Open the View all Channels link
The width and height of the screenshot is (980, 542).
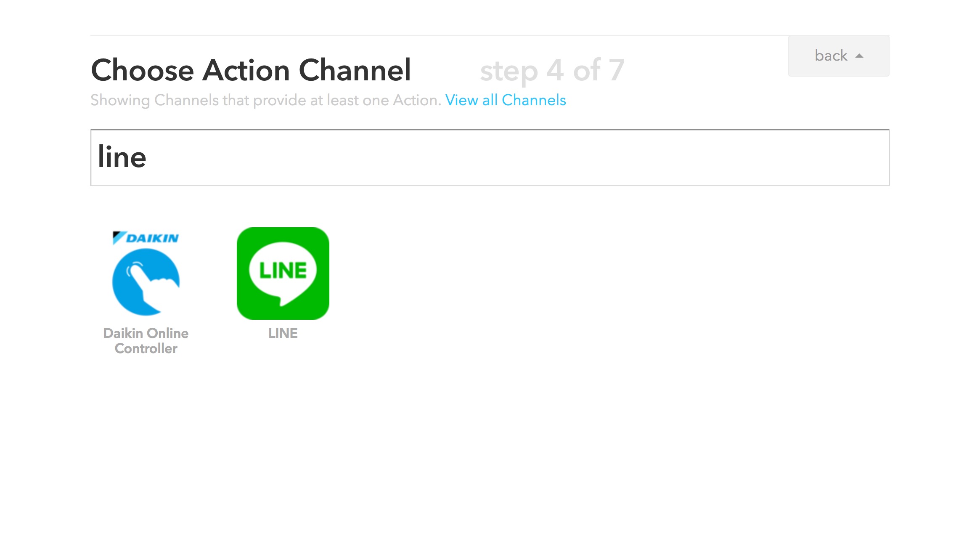click(506, 100)
